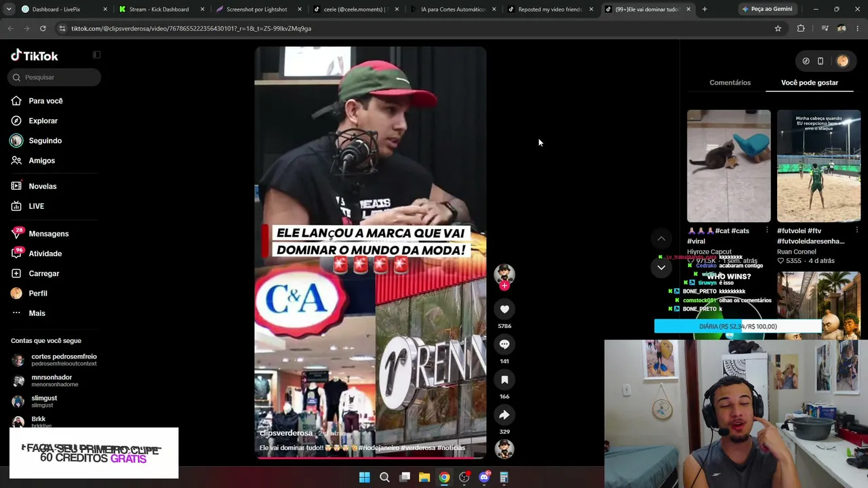This screenshot has height=488, width=868.
Task: Open the Explorar compass page
Action: [x=43, y=121]
